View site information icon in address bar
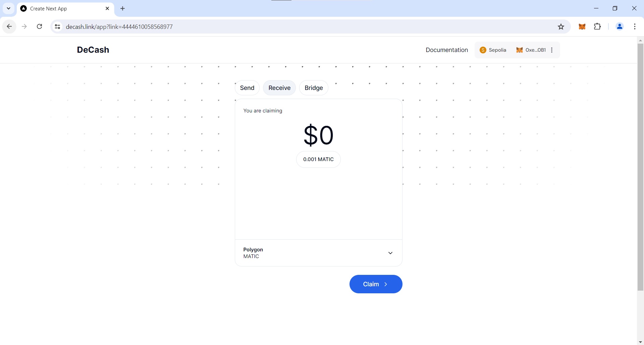Screen dimensions: 644x345 click(x=57, y=27)
